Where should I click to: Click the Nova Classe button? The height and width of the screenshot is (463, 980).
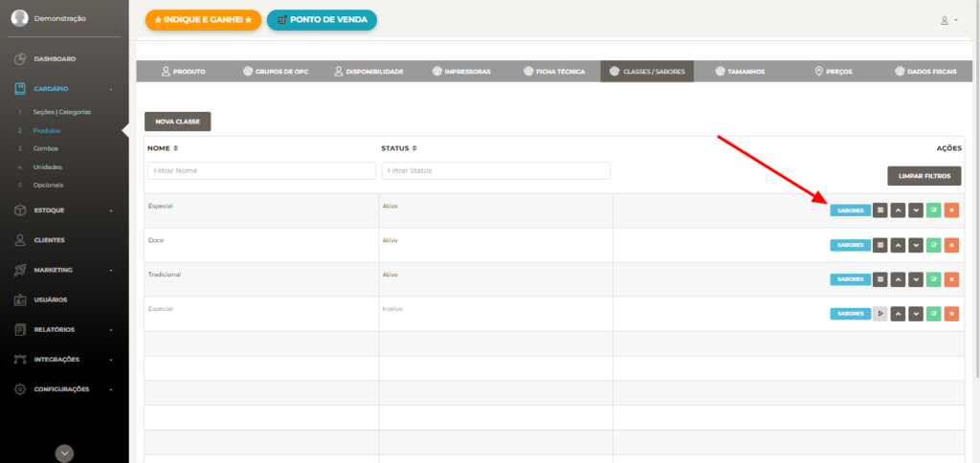click(x=177, y=121)
